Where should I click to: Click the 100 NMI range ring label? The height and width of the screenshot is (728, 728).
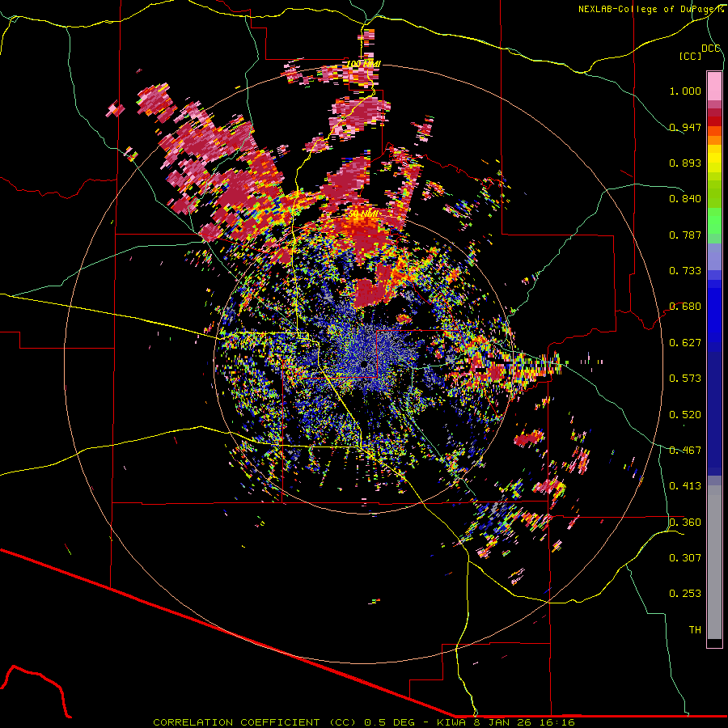tap(363, 64)
